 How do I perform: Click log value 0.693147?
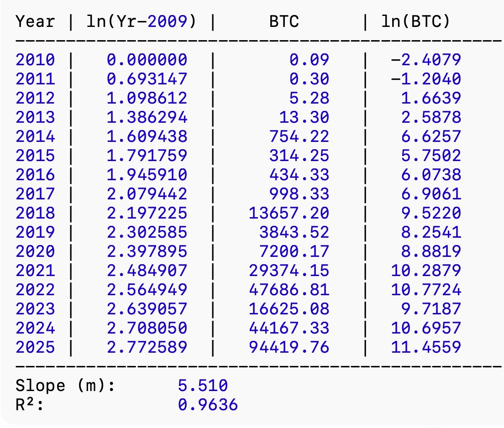click(x=147, y=79)
